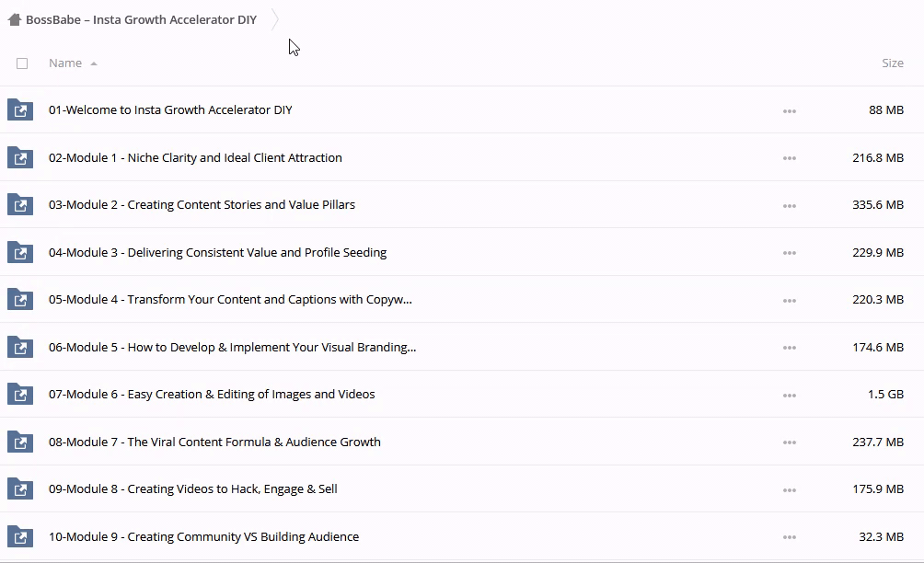Viewport: 924px width, 563px height.
Task: Click the folder icon beside 07-Module 6
Action: point(20,395)
